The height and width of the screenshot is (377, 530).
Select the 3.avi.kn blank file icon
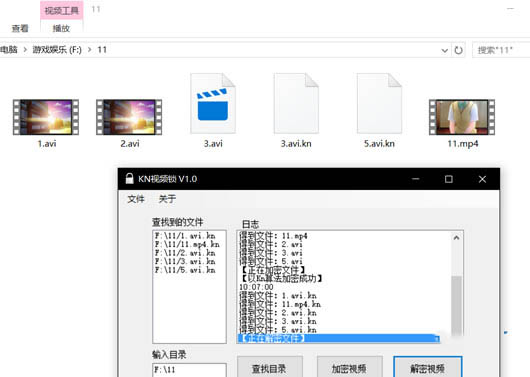296,103
